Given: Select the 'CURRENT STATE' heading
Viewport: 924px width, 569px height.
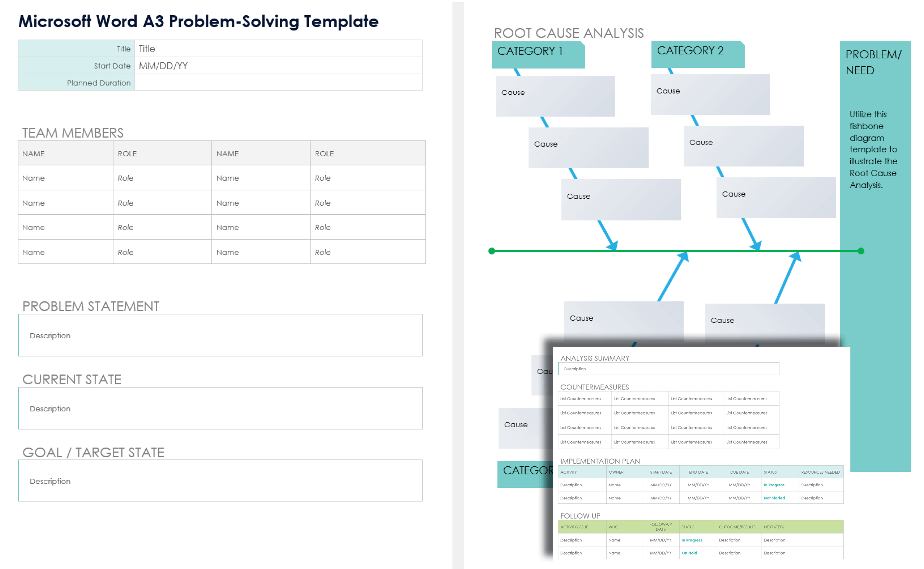Looking at the screenshot, I should pyautogui.click(x=72, y=379).
